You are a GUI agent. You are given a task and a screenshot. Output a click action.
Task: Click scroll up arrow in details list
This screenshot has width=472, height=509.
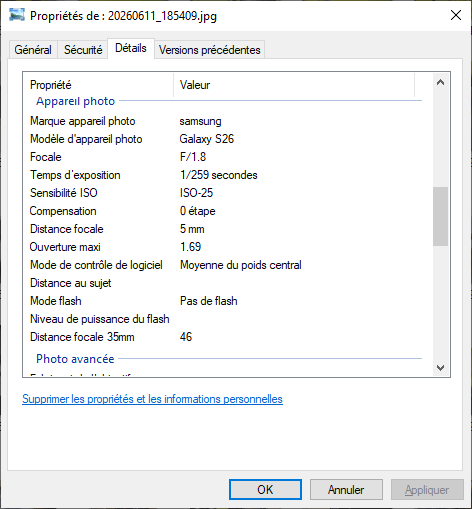click(440, 82)
